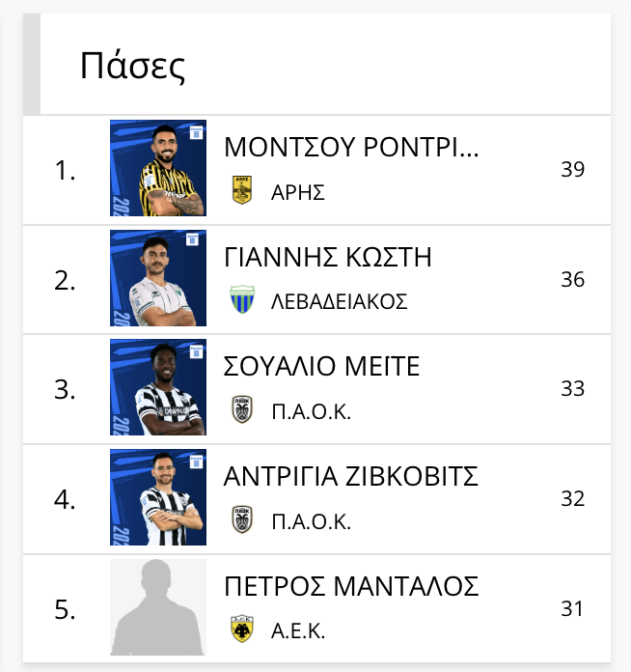Image resolution: width=631 pixels, height=672 pixels.
Task: Click Montsou's player photo thumbnail
Action: click(x=157, y=169)
